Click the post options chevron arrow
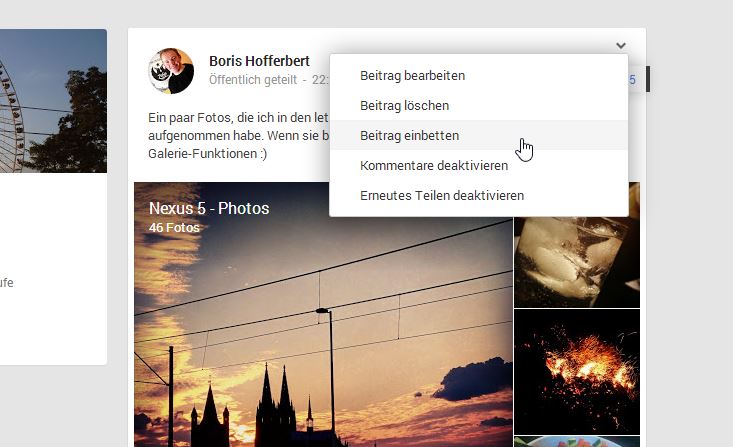 [x=621, y=45]
